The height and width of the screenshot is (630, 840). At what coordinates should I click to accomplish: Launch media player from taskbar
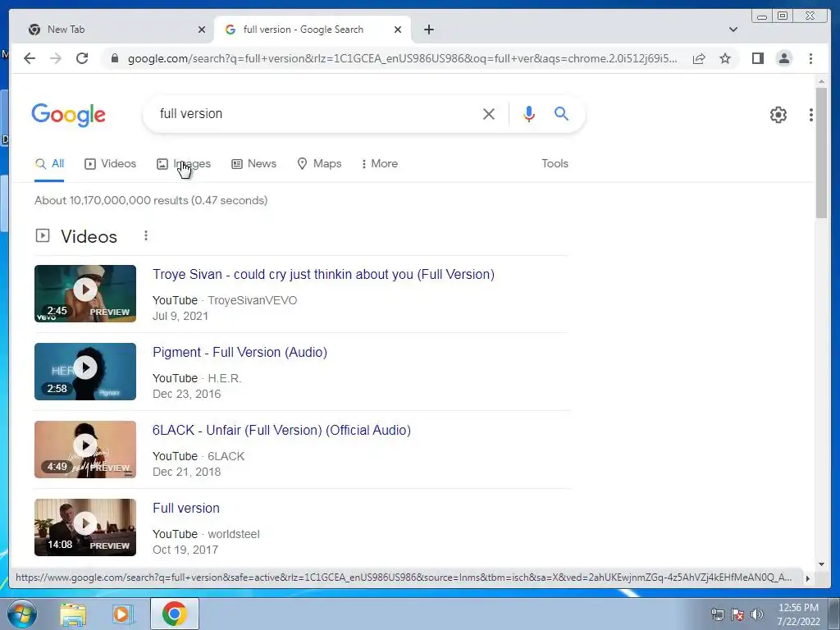123,614
